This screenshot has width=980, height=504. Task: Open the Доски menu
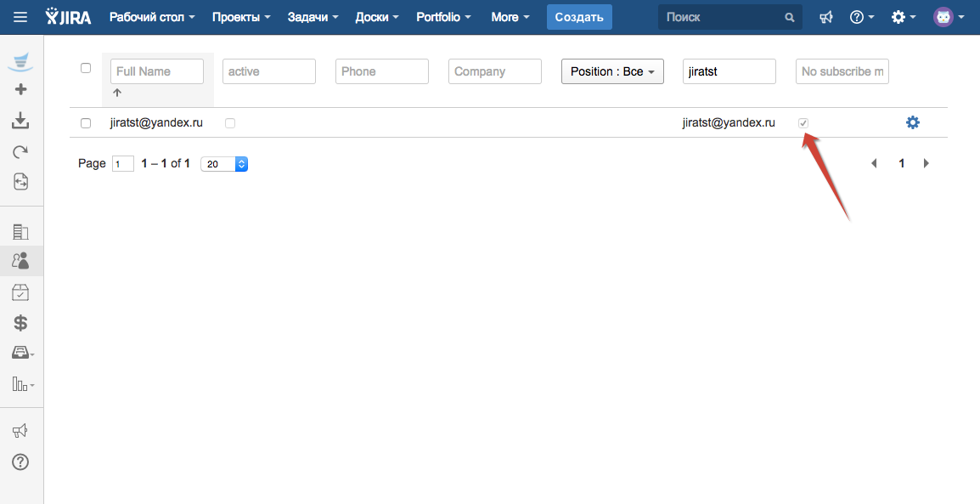(377, 17)
